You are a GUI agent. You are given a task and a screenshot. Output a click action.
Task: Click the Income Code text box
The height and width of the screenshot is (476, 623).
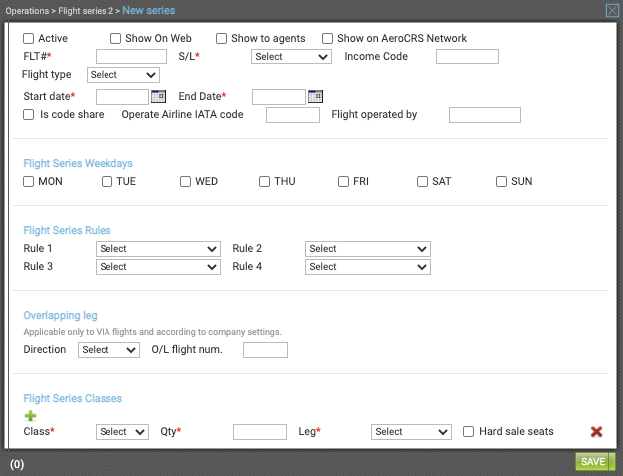tap(467, 56)
